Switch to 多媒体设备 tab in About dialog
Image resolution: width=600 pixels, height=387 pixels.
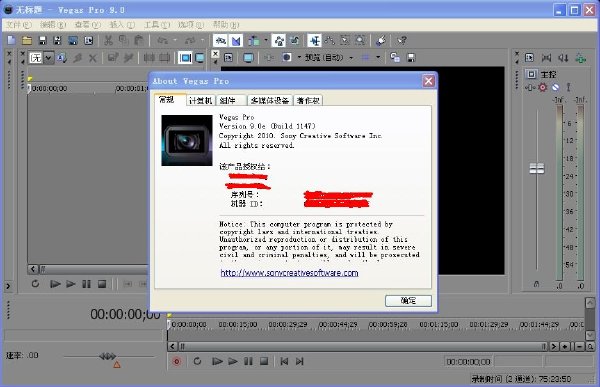point(270,100)
